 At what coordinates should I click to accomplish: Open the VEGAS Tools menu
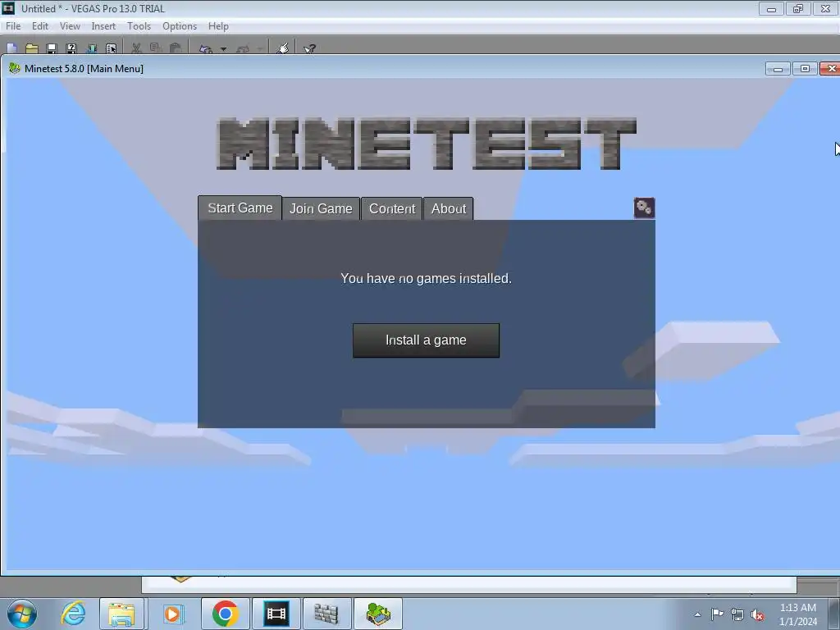click(x=139, y=25)
